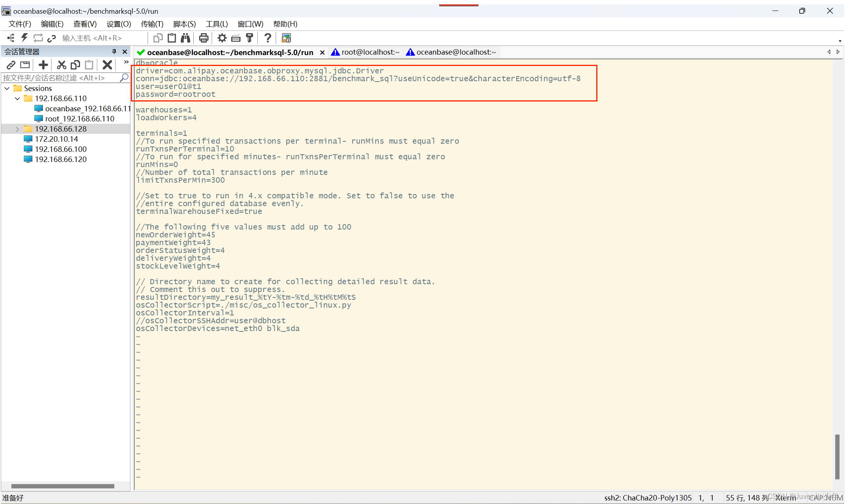845x504 pixels.
Task: Click the 'warehouses=1' line
Action: click(x=164, y=110)
